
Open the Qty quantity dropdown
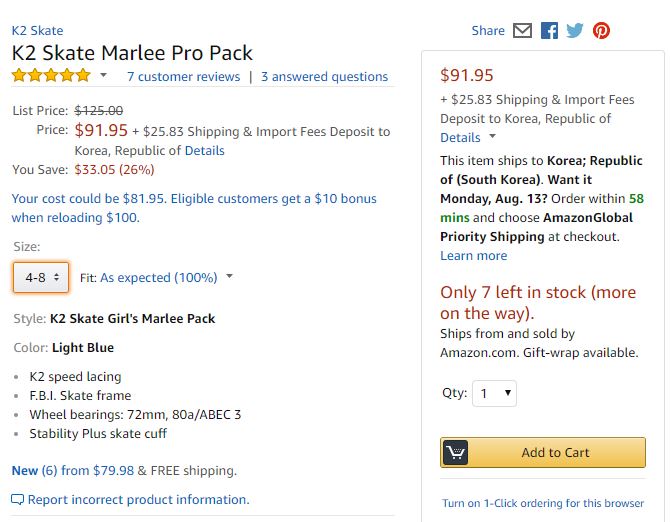tap(494, 393)
